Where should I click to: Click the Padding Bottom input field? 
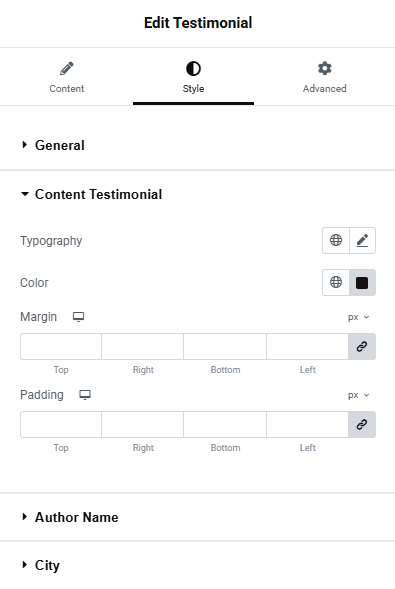click(225, 424)
